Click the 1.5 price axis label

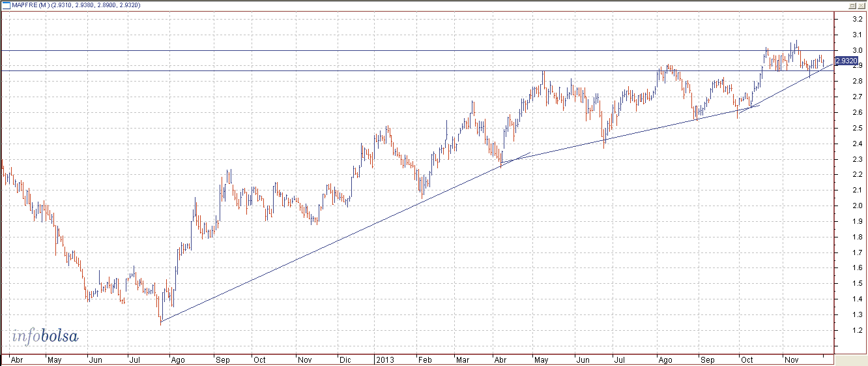point(858,283)
